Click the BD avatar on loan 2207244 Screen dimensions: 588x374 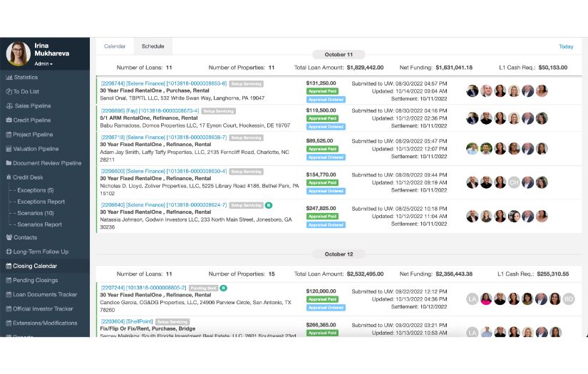(569, 299)
